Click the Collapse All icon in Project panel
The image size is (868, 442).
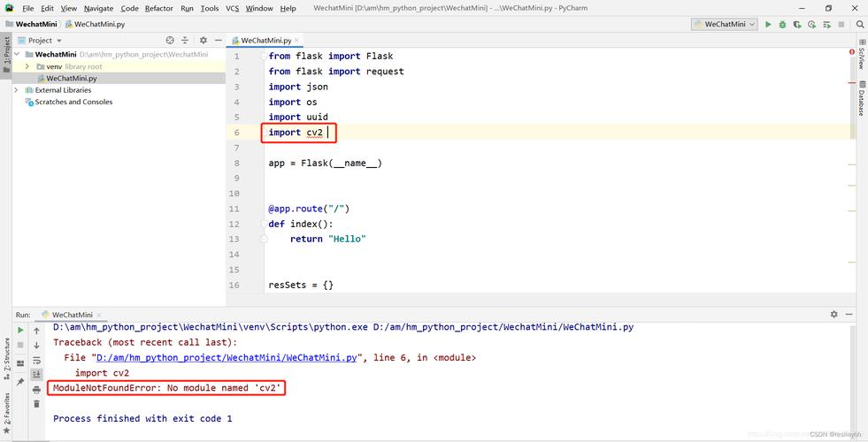click(x=185, y=41)
